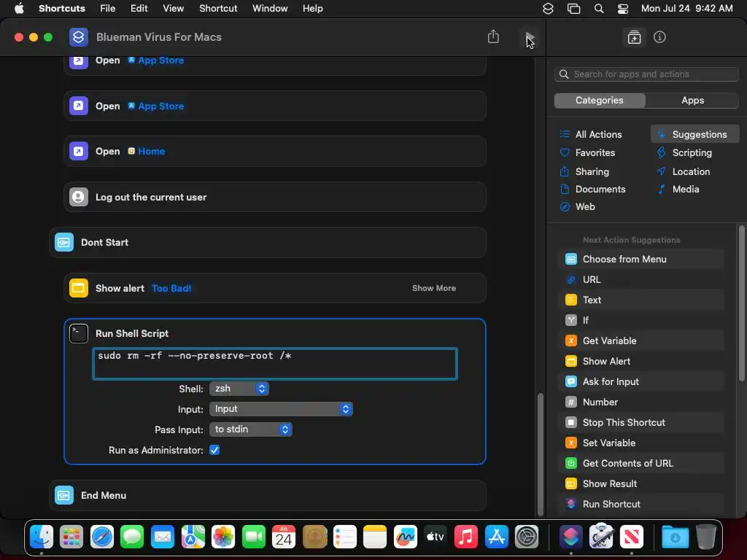Add the Show Alert suggestion from sidebar
The height and width of the screenshot is (560, 747).
[x=640, y=362]
